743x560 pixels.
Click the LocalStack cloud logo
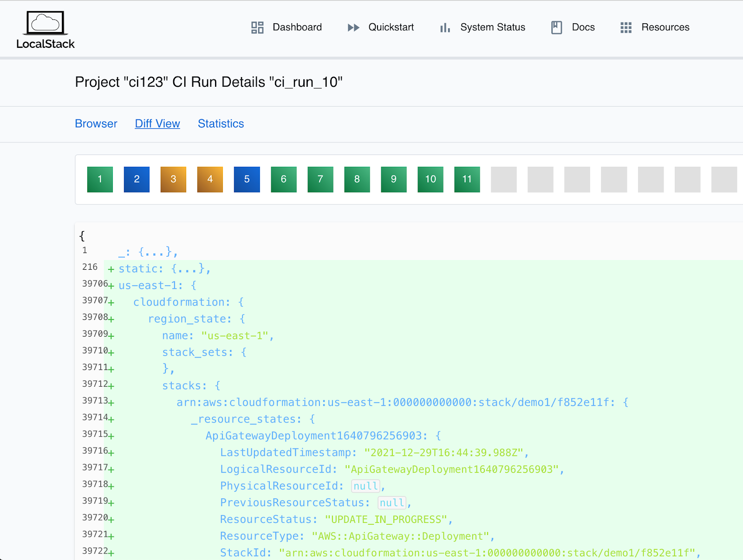click(45, 23)
